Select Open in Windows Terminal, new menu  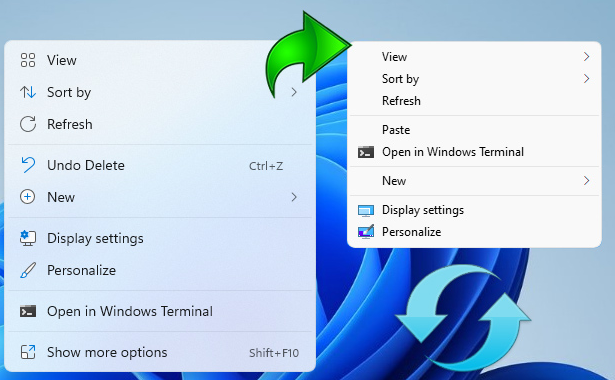click(x=160, y=311)
